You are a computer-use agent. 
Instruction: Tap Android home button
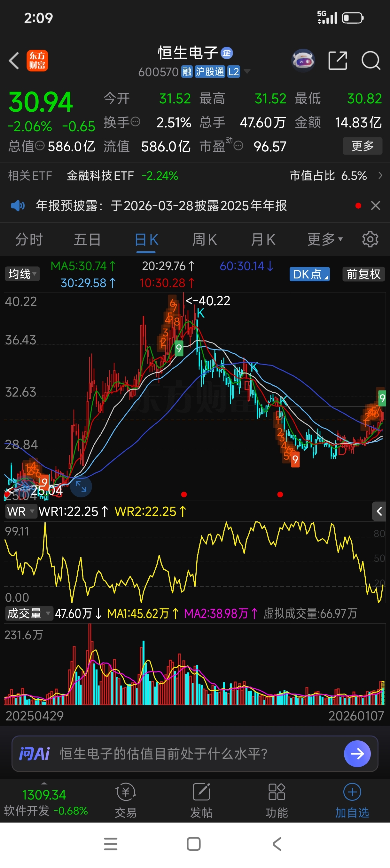coord(193,844)
